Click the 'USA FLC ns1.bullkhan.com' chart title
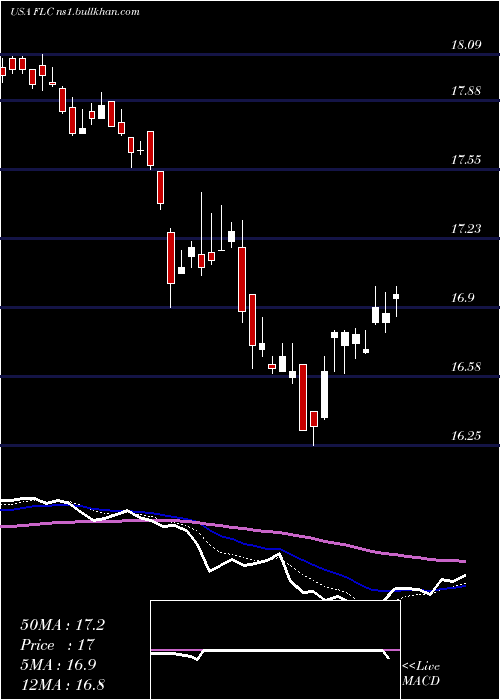The height and width of the screenshot is (700, 500). (75, 12)
